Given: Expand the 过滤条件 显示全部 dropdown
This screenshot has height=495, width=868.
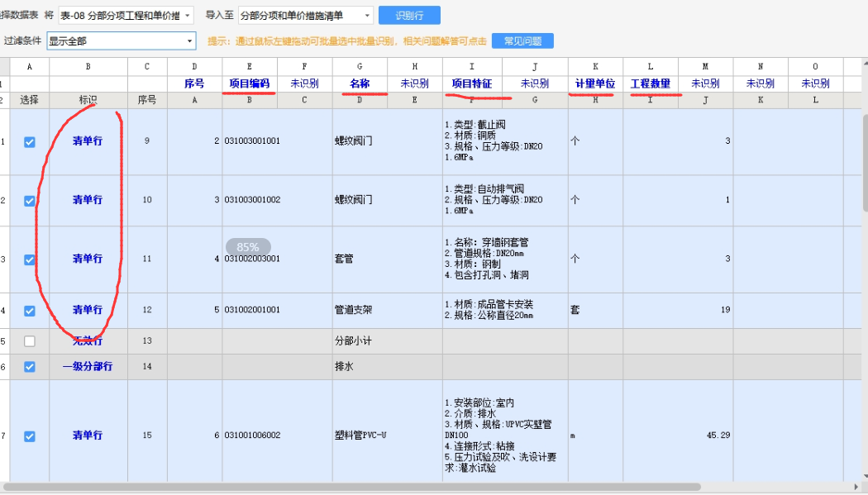Looking at the screenshot, I should tap(122, 41).
